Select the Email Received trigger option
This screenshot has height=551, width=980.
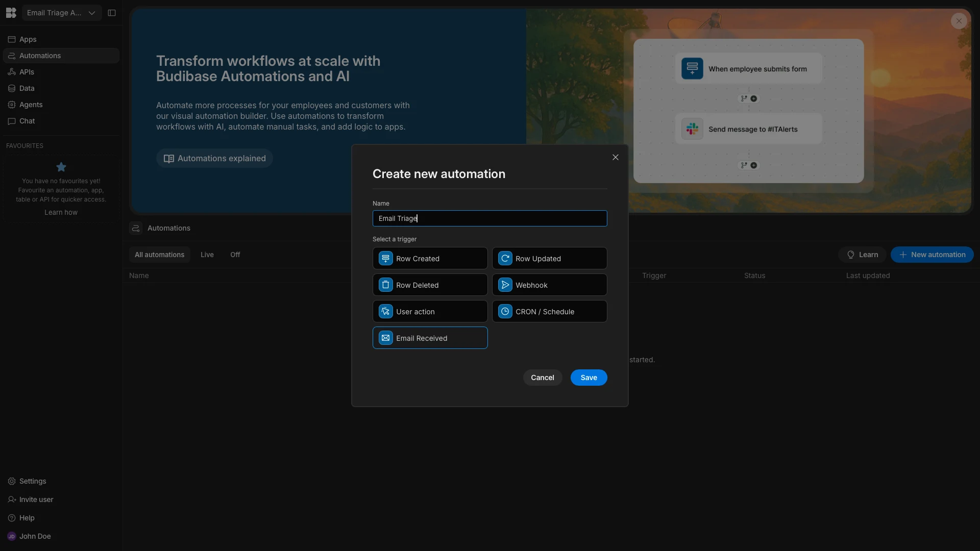pos(430,338)
